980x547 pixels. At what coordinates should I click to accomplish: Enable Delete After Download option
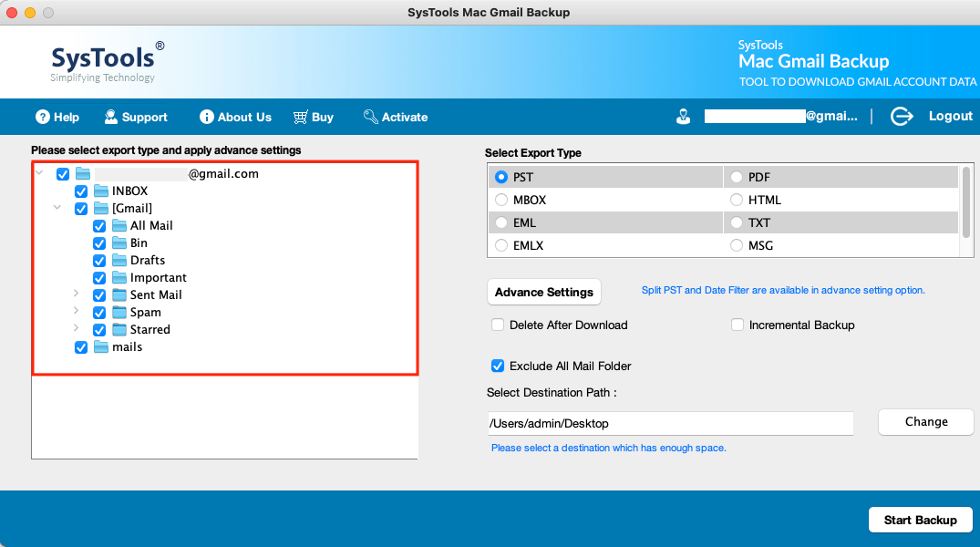(498, 325)
